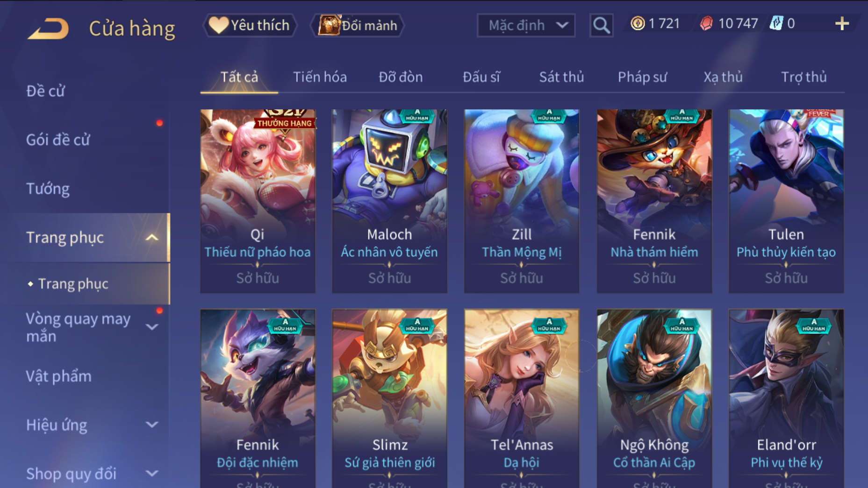Add currency with the plus icon
Screen dimensions: 868x488
842,23
